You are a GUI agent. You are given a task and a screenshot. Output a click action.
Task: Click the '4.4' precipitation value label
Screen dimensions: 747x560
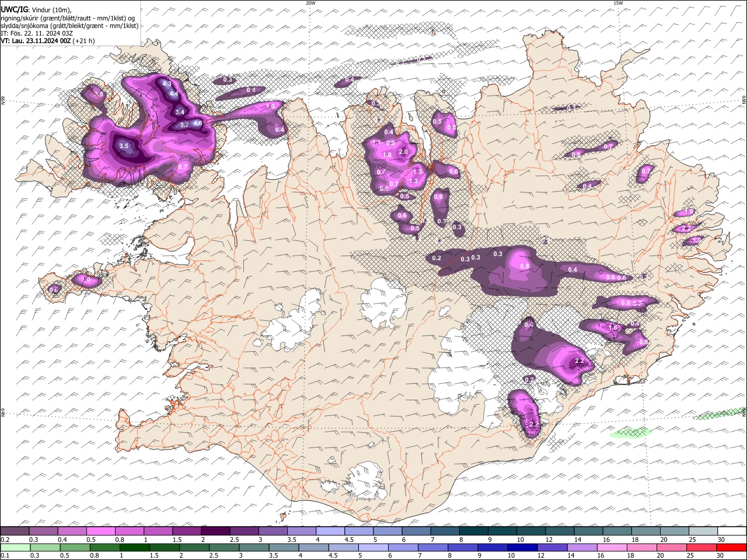pyautogui.click(x=173, y=93)
